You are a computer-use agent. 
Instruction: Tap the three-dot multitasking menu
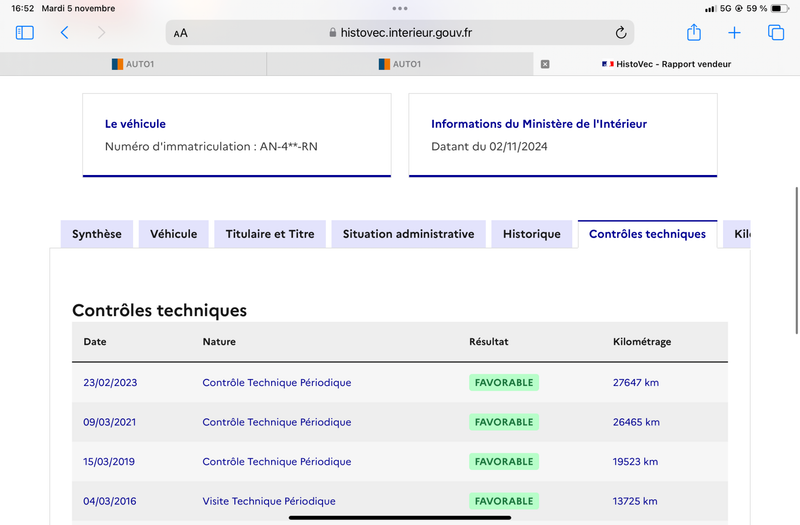point(400,8)
